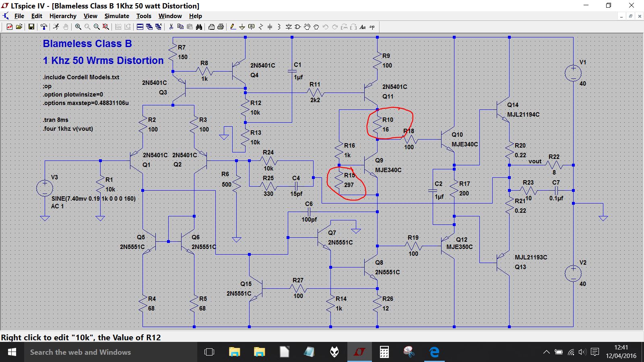Select the Capacitor placement tool

(x=270, y=27)
